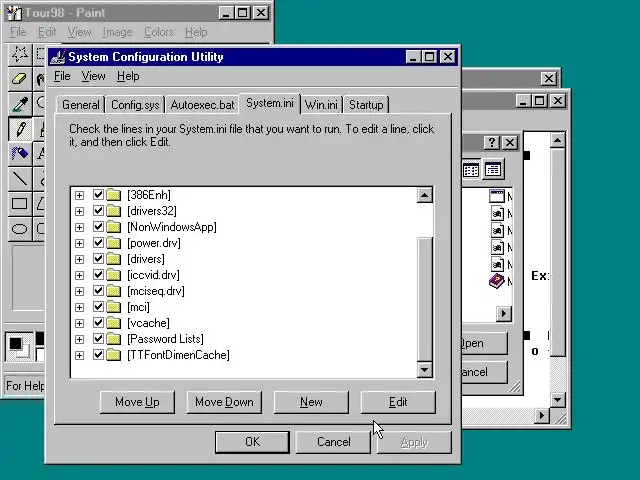Disable the [drivers] section checkbox
Screen dimensions: 640x480
pyautogui.click(x=98, y=259)
